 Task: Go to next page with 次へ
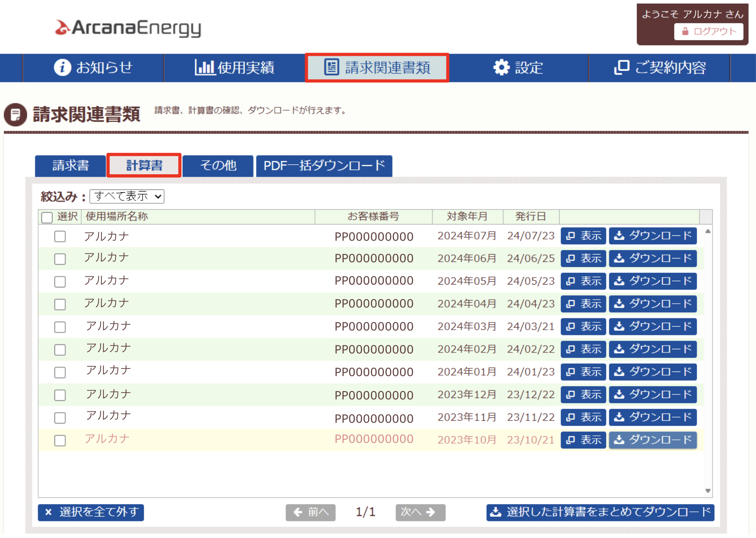(420, 512)
